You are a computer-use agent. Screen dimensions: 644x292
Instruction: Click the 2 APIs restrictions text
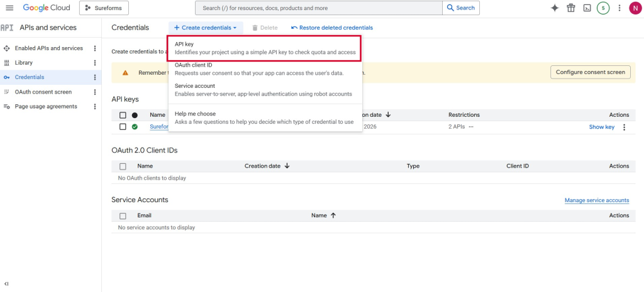pos(457,127)
